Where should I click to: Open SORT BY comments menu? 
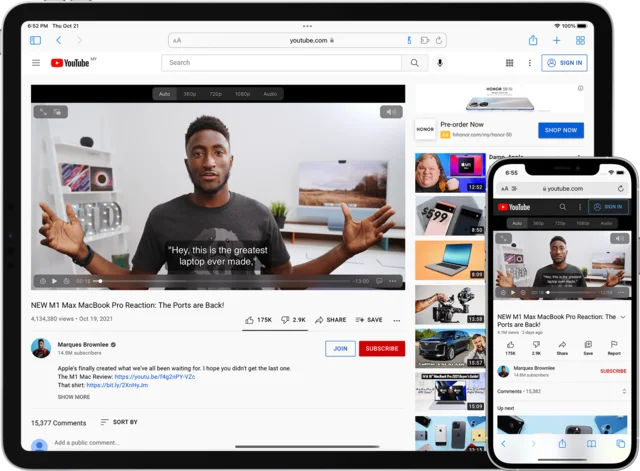[x=119, y=422]
